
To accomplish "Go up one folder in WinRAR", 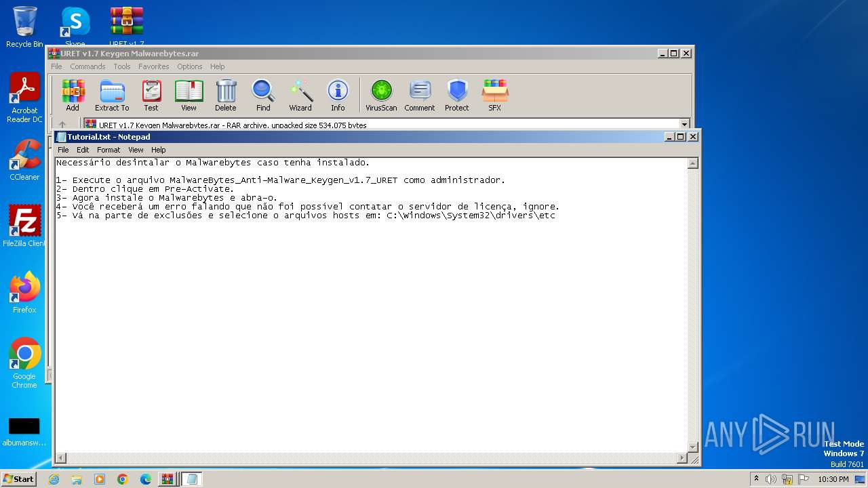I will click(62, 125).
